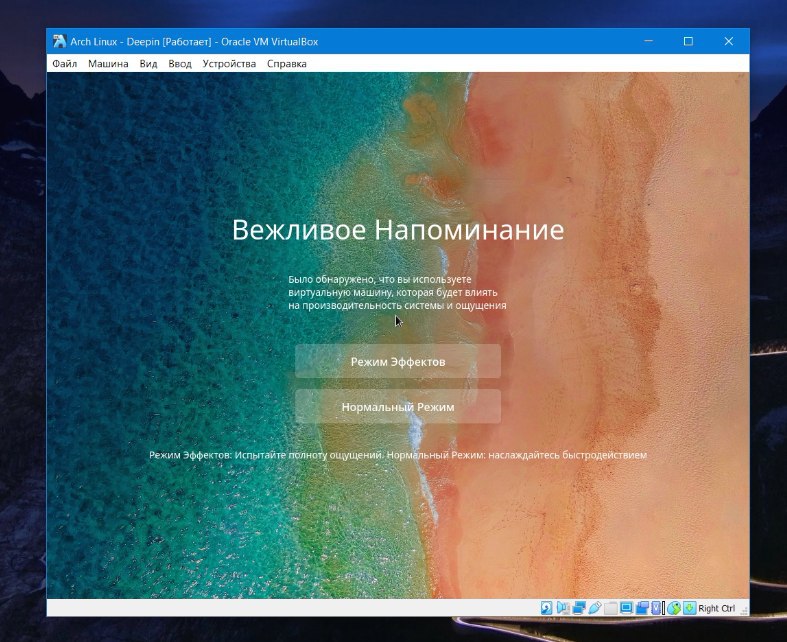Click the VirtualBox icon in title bar

point(59,41)
